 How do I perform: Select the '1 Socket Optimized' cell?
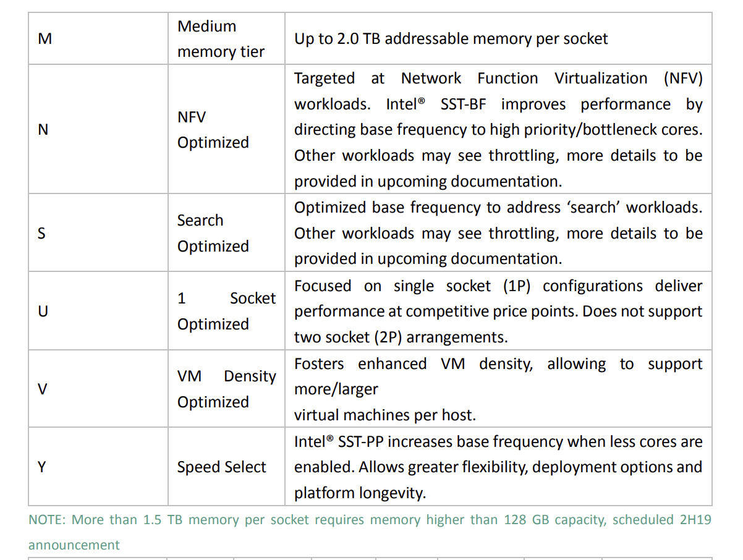click(226, 311)
